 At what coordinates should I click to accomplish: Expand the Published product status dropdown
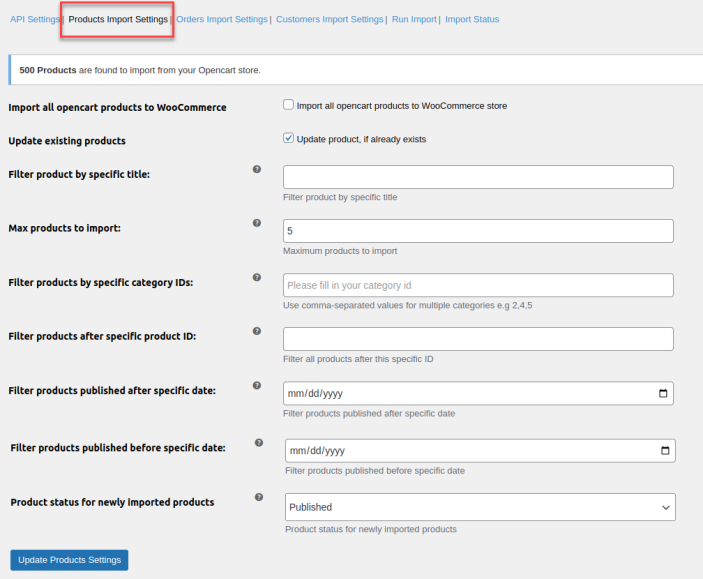coord(480,507)
